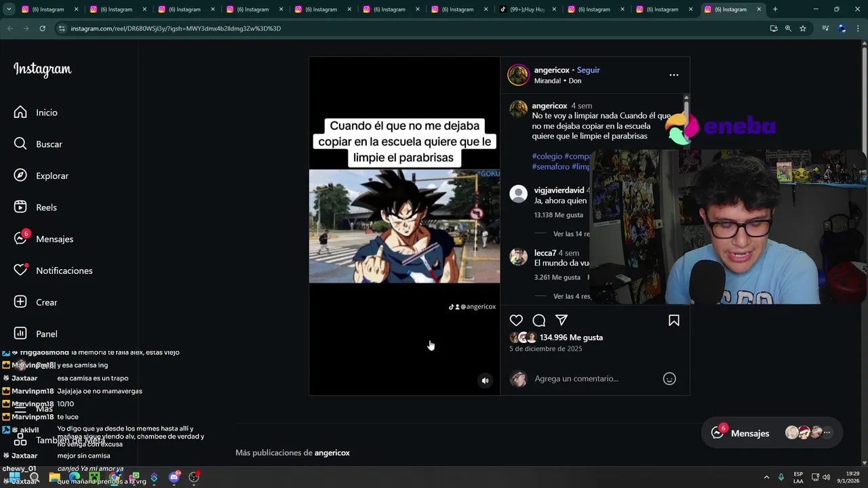
Task: Open Chrome media controls icon
Action: click(825, 28)
